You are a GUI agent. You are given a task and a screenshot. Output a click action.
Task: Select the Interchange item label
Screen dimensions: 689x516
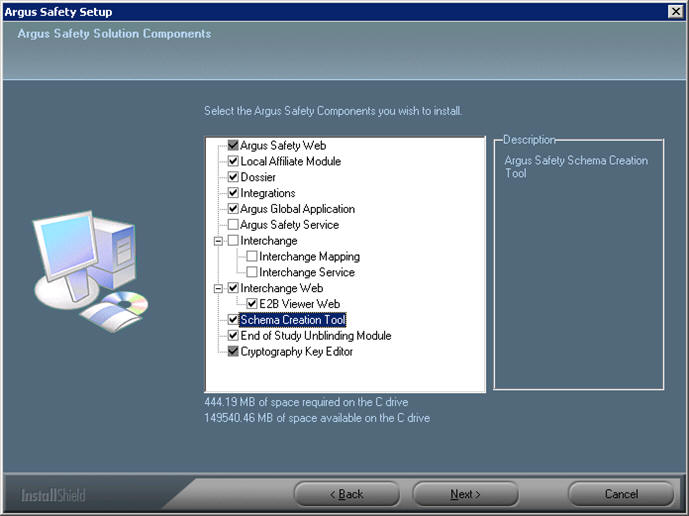pos(268,241)
